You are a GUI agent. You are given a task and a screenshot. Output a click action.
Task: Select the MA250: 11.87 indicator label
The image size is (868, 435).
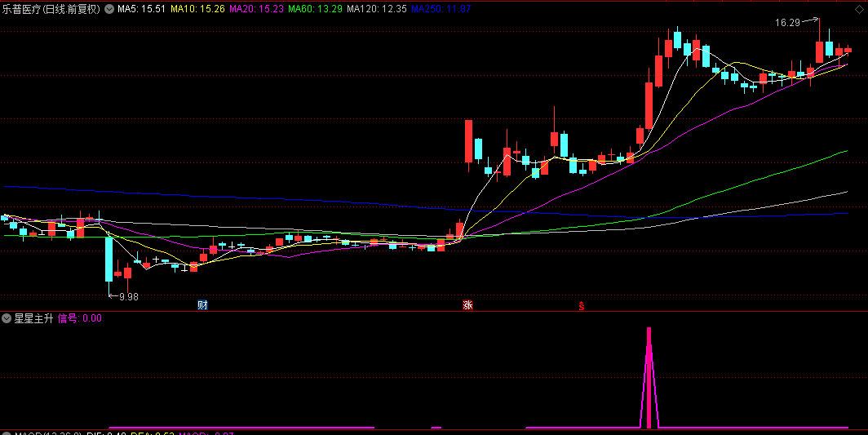[441, 9]
